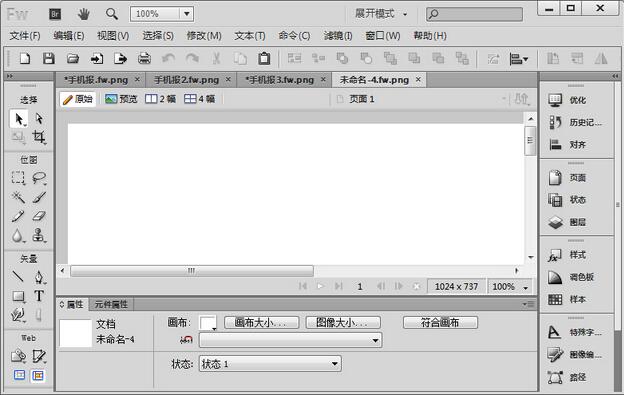This screenshot has height=395, width=624.
Task: Click the Paste clipboard icon
Action: (x=264, y=59)
